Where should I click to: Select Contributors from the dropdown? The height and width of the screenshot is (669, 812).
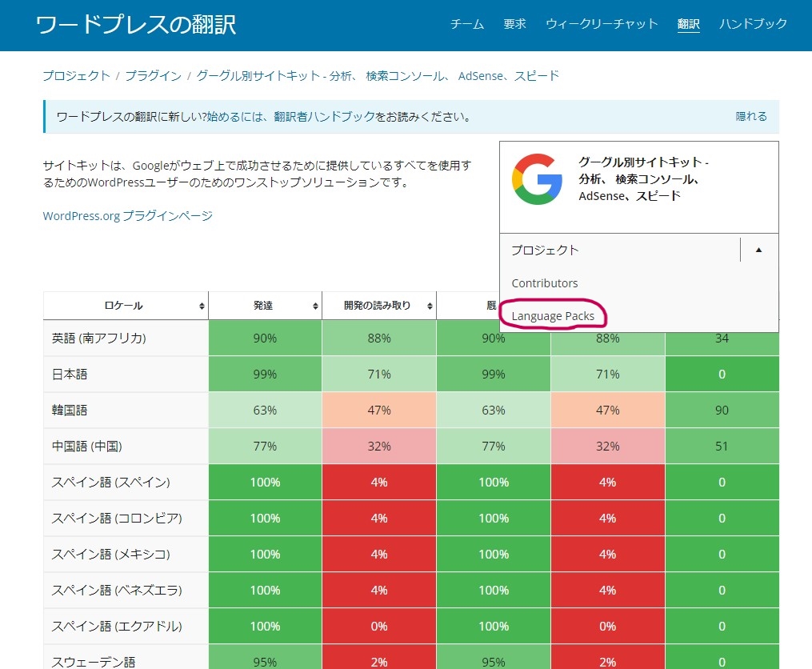coord(545,283)
